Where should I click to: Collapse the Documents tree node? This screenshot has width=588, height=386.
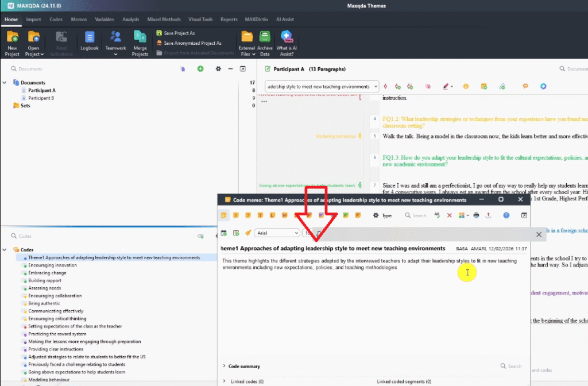[5, 83]
